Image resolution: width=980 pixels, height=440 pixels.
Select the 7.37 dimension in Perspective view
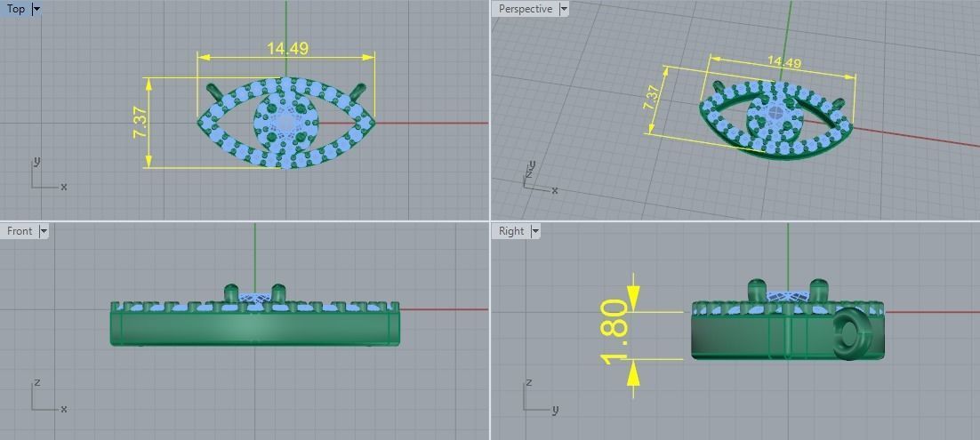[651, 98]
